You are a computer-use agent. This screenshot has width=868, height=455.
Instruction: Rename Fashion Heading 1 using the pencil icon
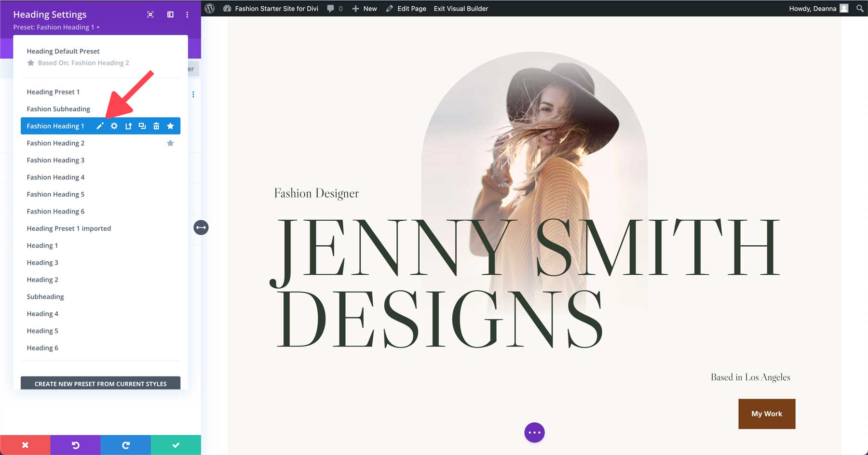[100, 126]
